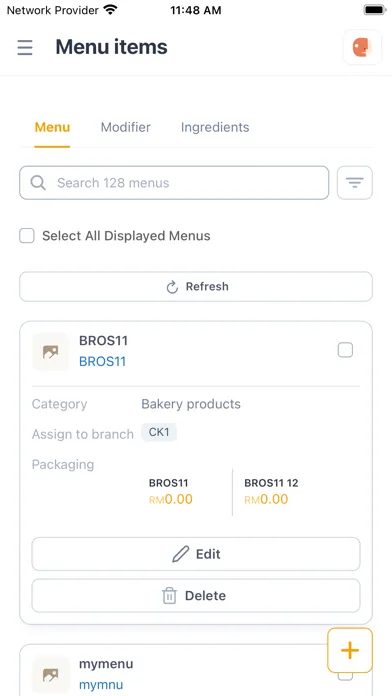The height and width of the screenshot is (696, 392).
Task: Tick the BROS11 item checkbox
Action: 345,350
